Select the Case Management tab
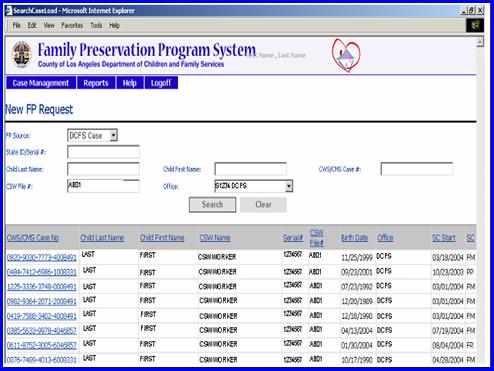494x371 pixels. (x=41, y=83)
